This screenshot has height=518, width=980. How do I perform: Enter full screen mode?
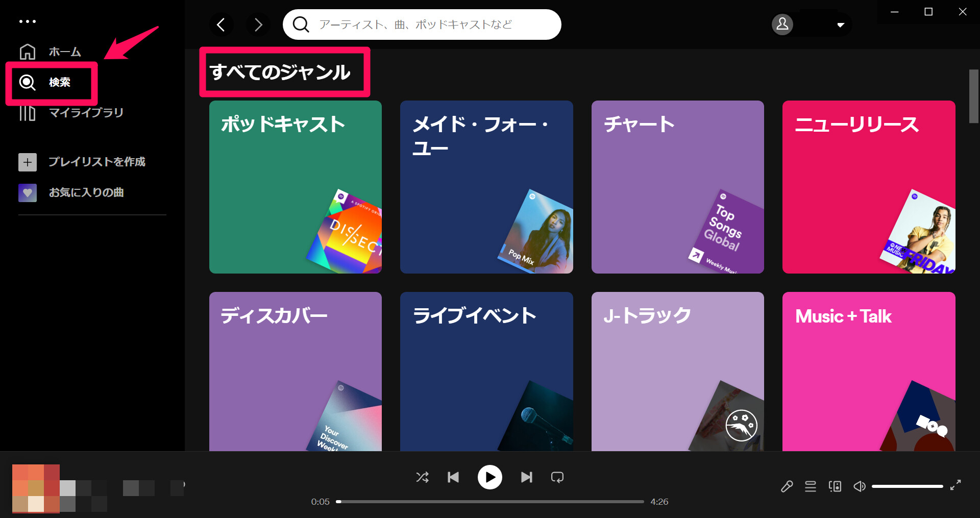point(955,485)
